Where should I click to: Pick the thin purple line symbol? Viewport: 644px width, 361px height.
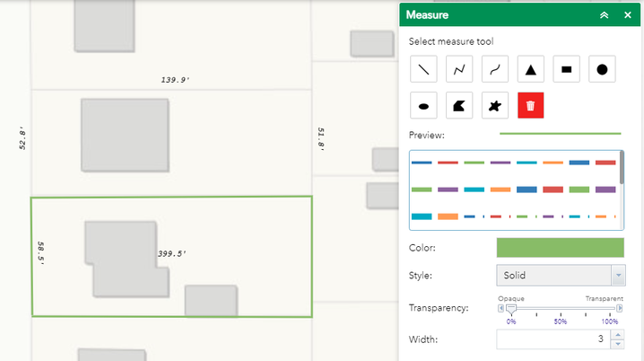[x=500, y=163]
